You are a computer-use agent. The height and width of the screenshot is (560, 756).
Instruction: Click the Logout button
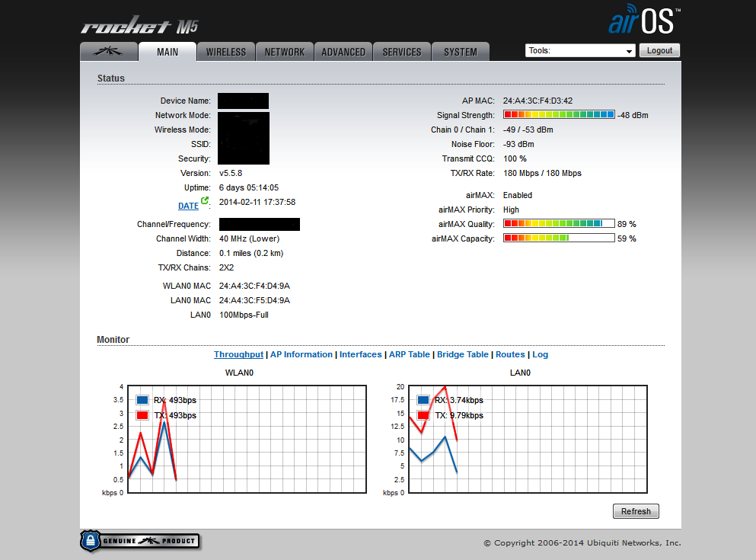coord(659,50)
